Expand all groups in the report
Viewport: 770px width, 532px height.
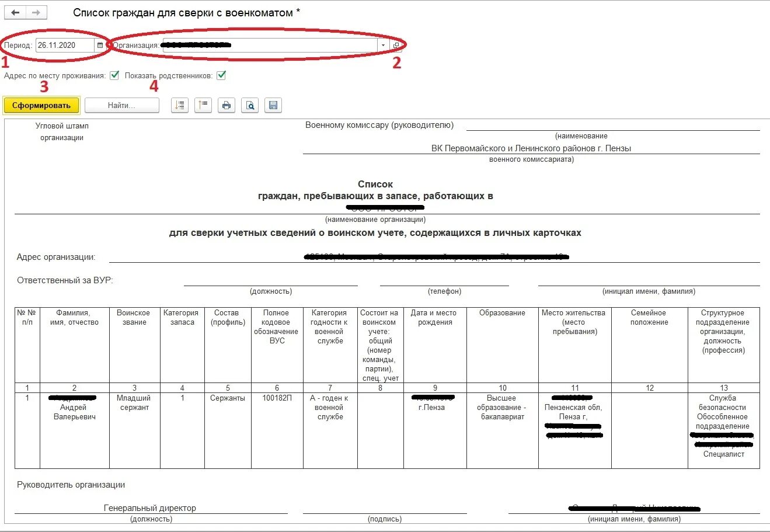pos(180,105)
